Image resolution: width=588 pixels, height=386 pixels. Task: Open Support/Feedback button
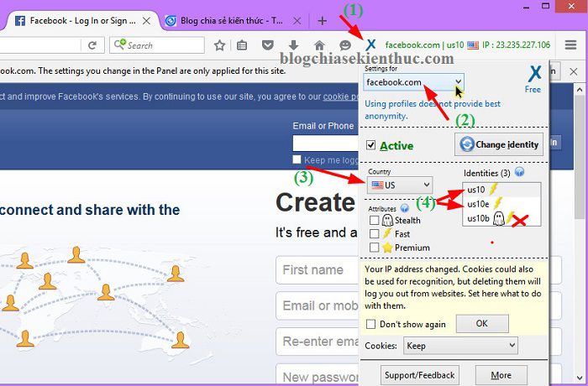[x=420, y=375]
